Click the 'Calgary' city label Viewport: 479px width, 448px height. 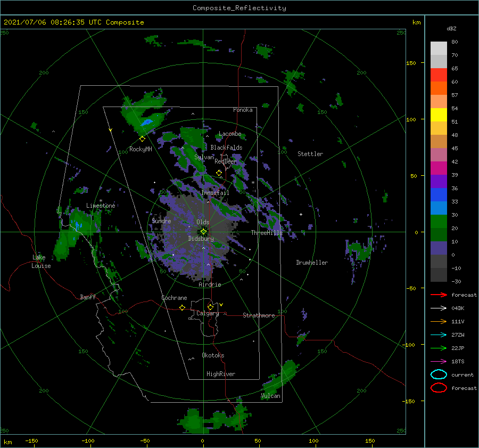coord(208,313)
